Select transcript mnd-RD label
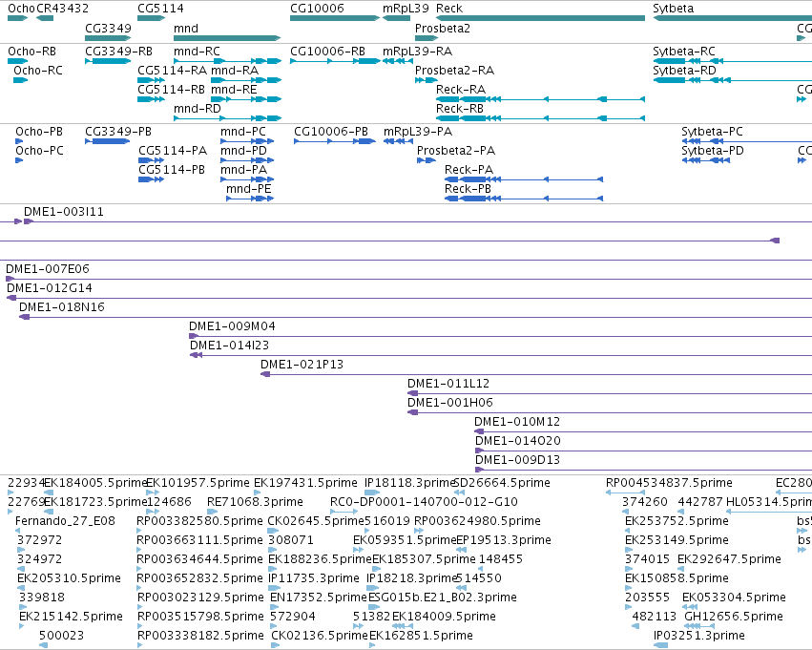 point(198,109)
